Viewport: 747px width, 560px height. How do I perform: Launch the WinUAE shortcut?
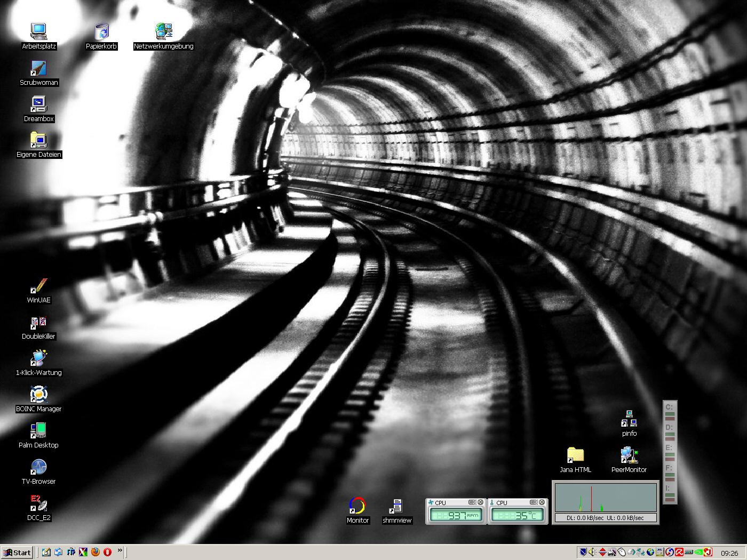(x=38, y=286)
